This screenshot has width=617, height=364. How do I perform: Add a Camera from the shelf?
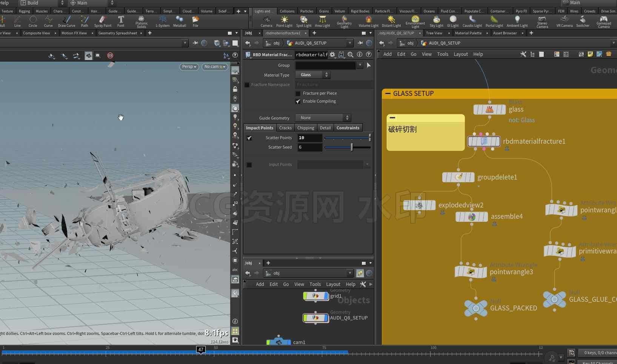266,22
